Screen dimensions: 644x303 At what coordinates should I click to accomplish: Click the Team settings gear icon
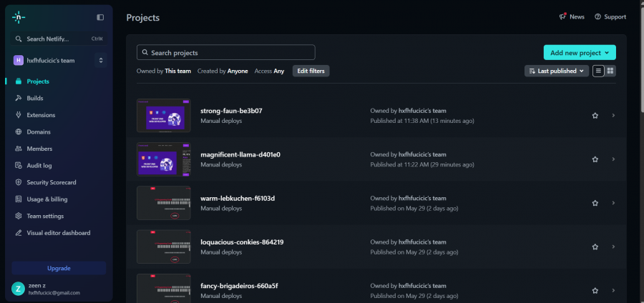(18, 216)
